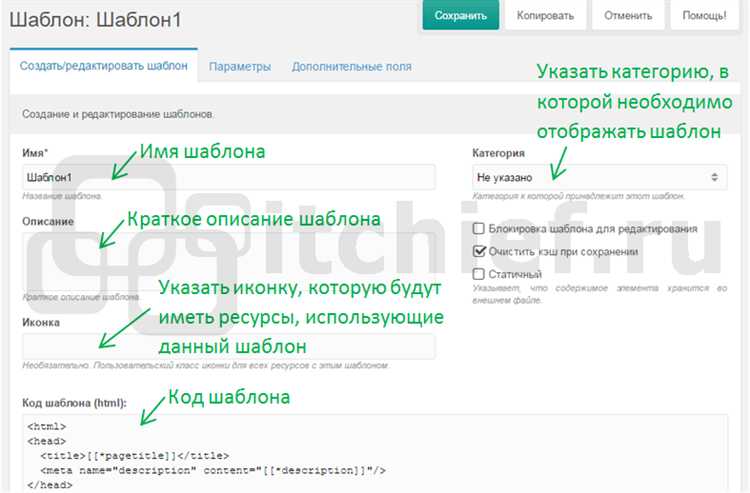The height and width of the screenshot is (493, 750).
Task: Click the code line containing [[*pagetitle]]
Action: click(x=134, y=456)
